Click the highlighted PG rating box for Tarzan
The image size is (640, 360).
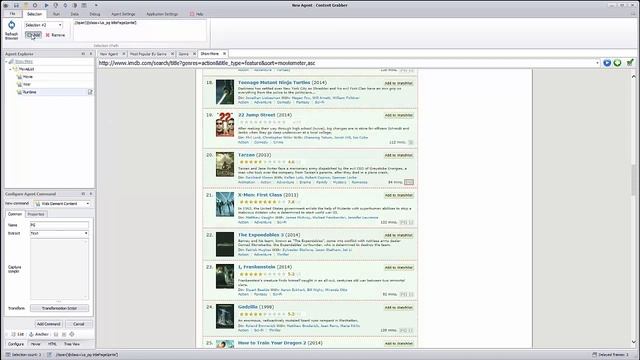[x=409, y=182]
